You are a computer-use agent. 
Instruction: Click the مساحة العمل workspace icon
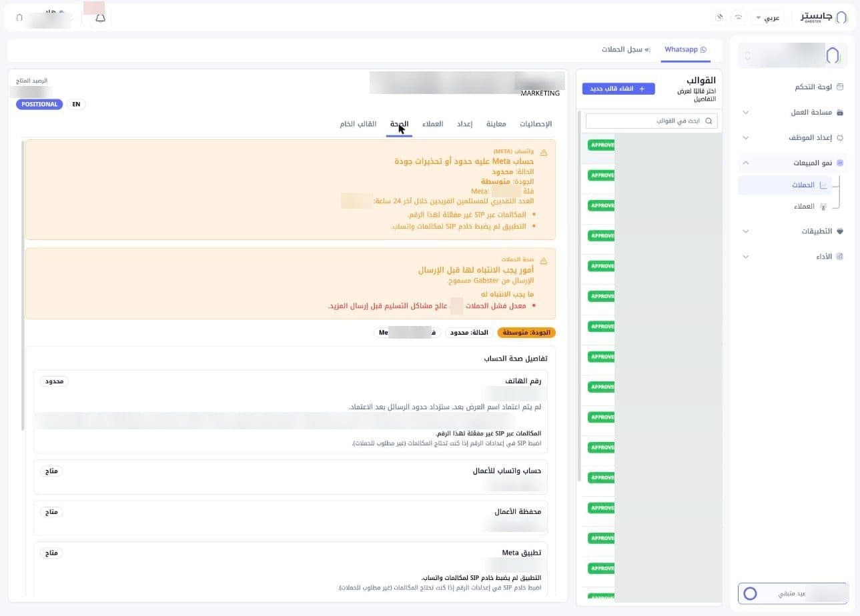(840, 113)
